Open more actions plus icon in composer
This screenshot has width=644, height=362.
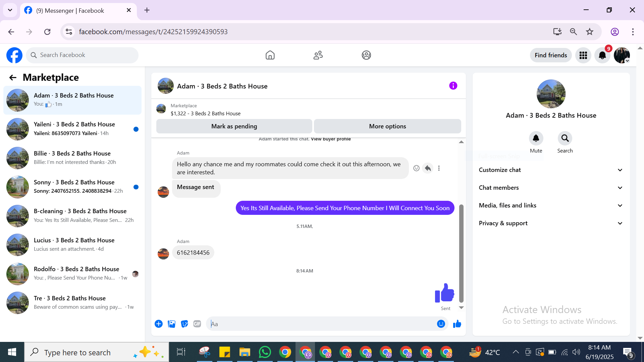point(159,324)
